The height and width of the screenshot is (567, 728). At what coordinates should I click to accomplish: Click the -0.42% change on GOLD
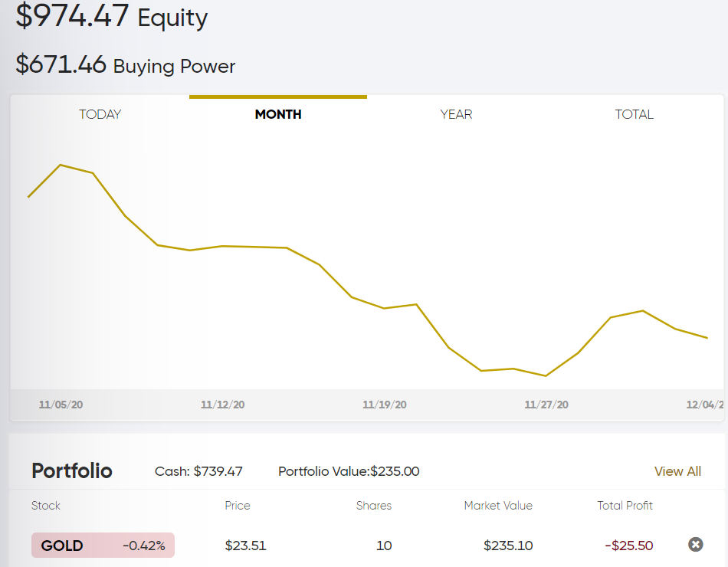click(x=143, y=546)
